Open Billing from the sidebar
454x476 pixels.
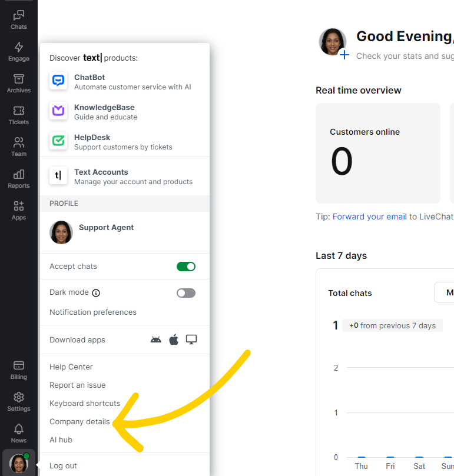[18, 370]
